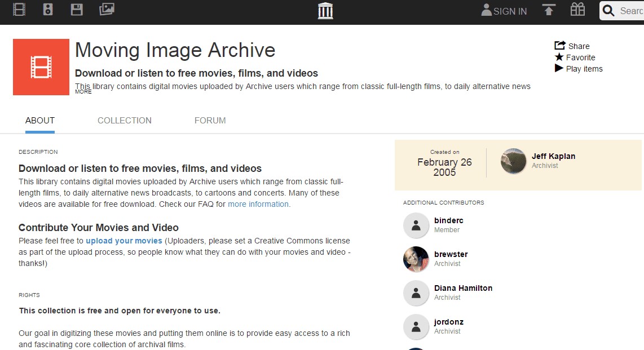This screenshot has height=350, width=644.
Task: Click SIGN IN in the top bar
Action: pos(504,11)
